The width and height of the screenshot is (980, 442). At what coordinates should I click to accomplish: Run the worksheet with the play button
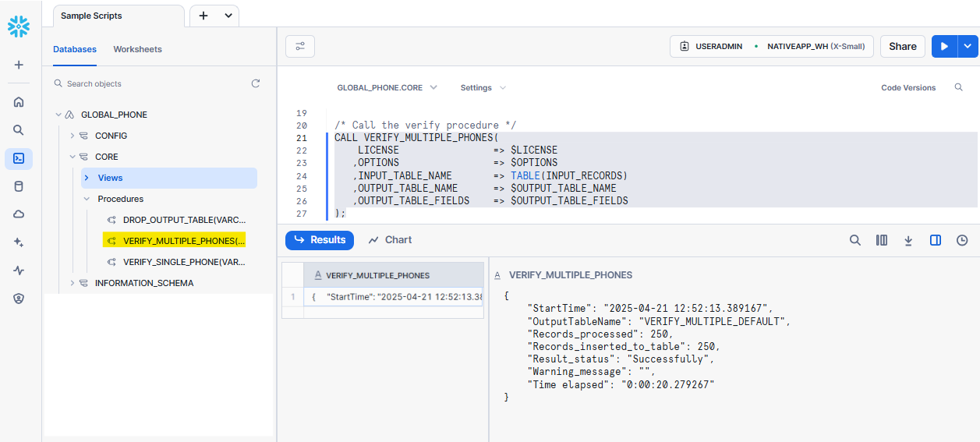944,46
